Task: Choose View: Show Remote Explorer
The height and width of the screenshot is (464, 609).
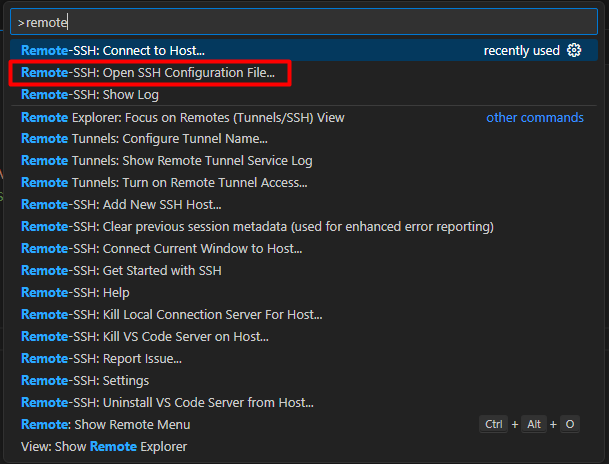Action: tap(304, 447)
